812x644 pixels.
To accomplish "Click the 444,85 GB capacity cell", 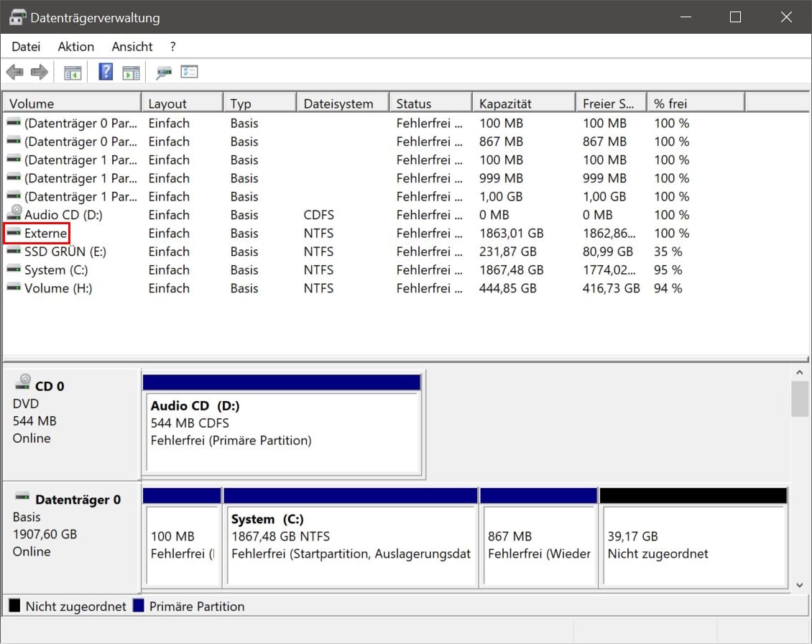I will click(507, 288).
